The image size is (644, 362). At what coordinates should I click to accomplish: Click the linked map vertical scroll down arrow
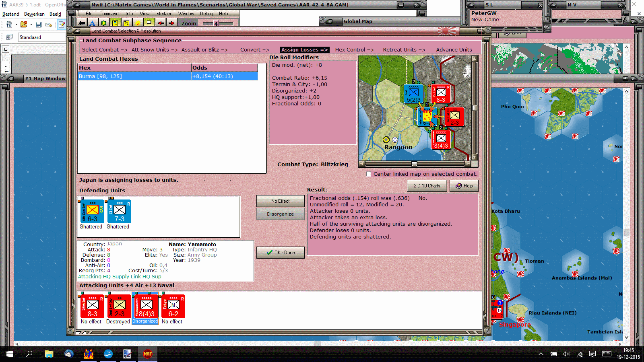[x=475, y=157]
